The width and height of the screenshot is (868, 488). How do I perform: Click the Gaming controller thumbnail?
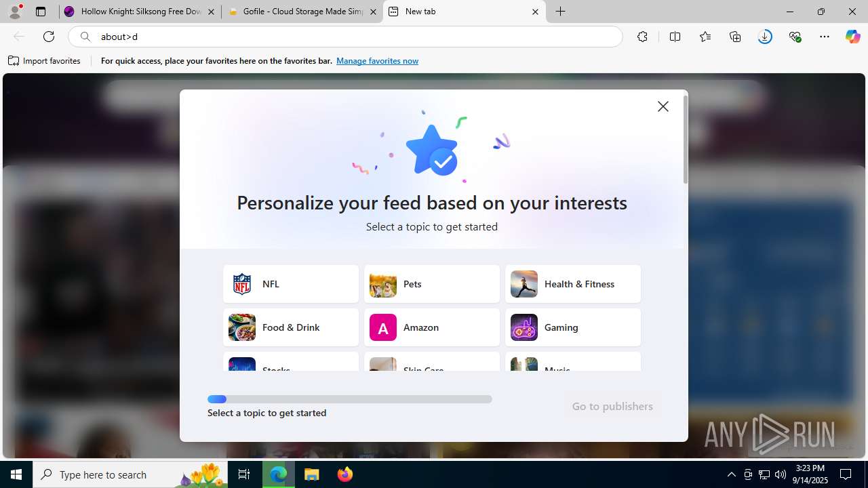pos(524,327)
